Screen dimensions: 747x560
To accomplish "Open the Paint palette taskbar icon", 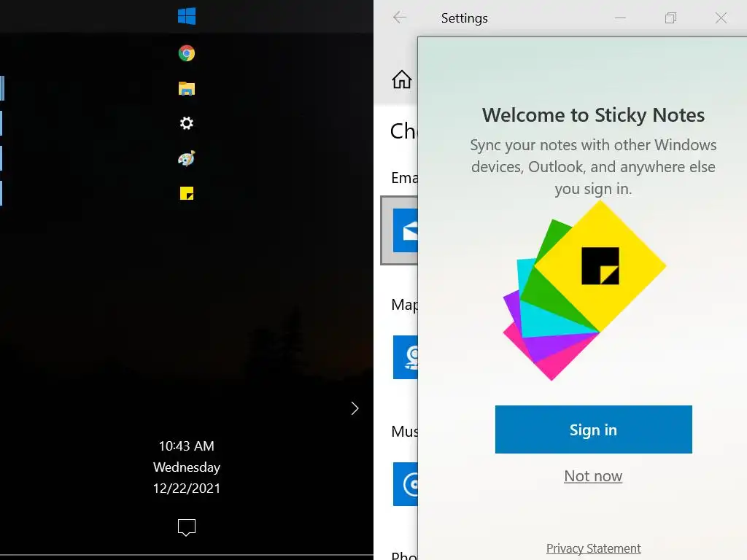I will click(186, 158).
